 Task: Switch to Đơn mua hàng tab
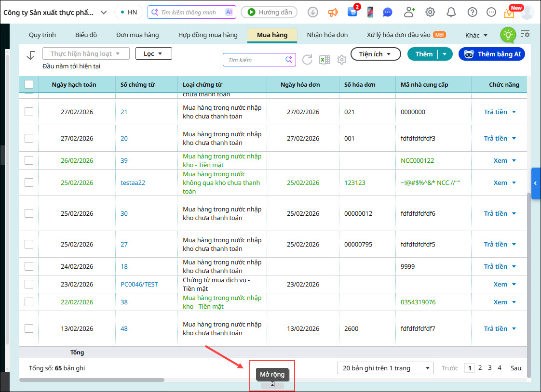click(x=137, y=35)
